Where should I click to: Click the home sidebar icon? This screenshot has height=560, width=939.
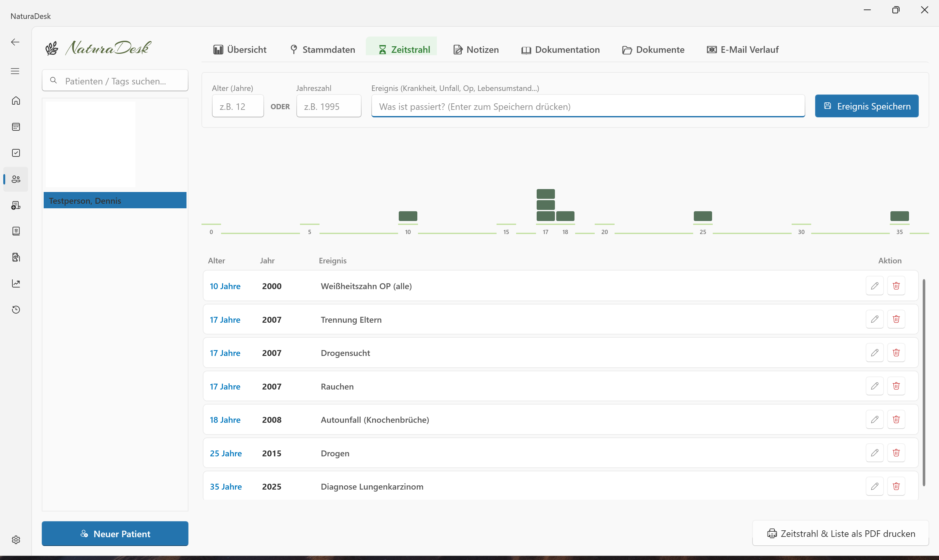[16, 101]
